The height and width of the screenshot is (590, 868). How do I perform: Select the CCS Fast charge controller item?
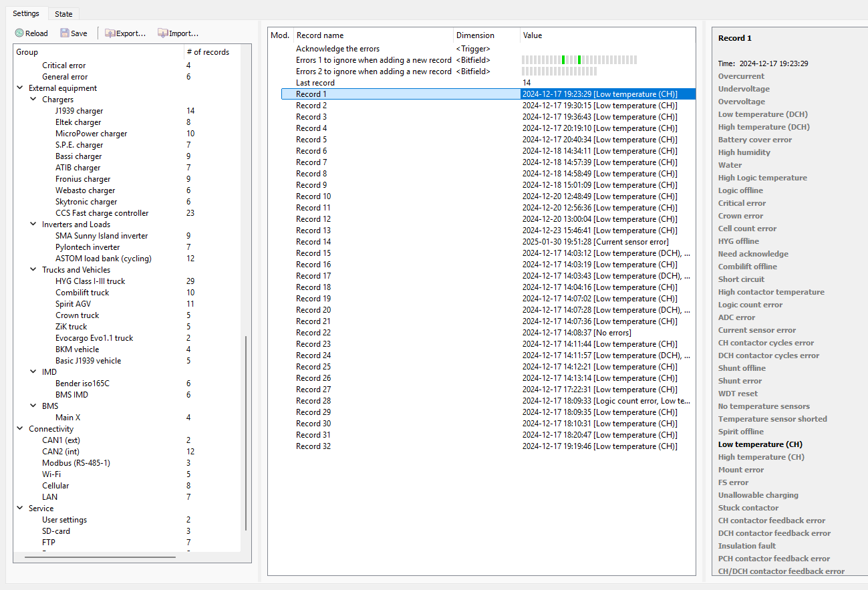coord(102,213)
